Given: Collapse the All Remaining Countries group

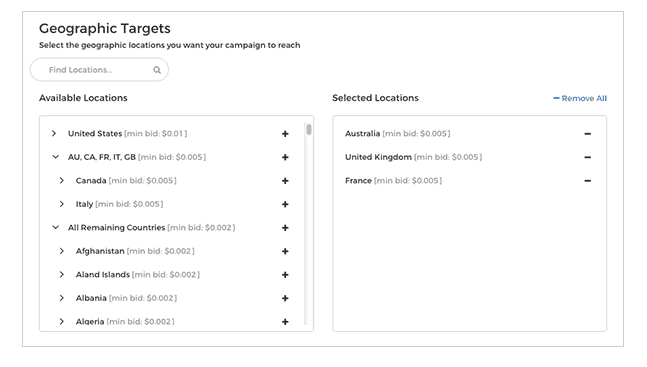Looking at the screenshot, I should (x=55, y=227).
